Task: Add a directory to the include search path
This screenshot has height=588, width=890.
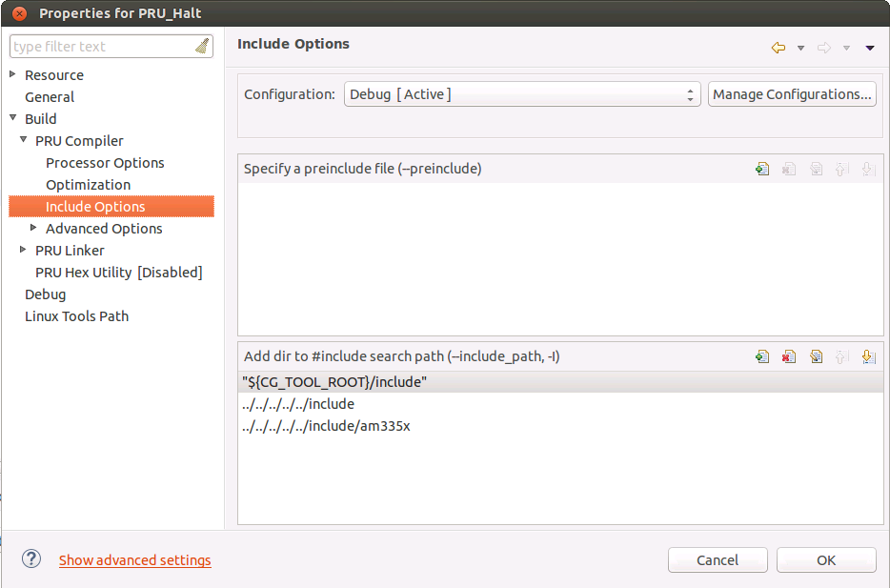Action: (x=762, y=355)
